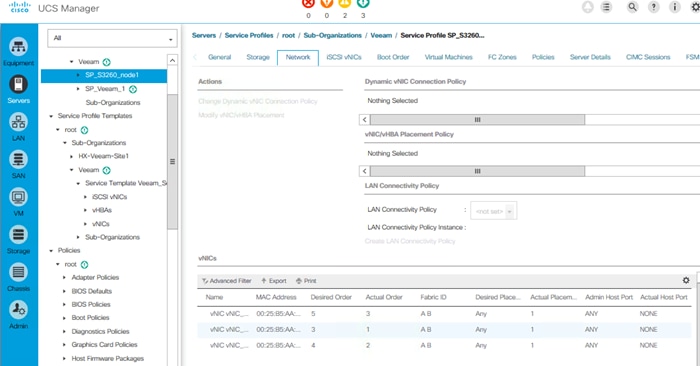Viewport: 700px width, 366px height.
Task: Open the Admin section in sidebar
Action: (x=18, y=315)
